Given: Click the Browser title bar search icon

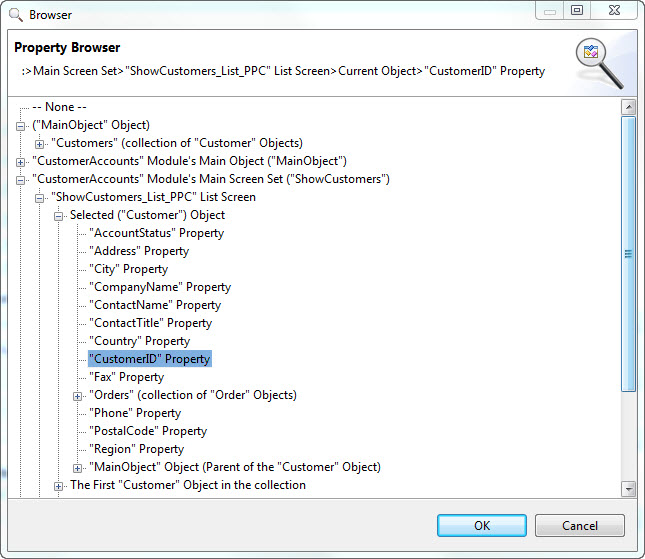Looking at the screenshot, I should pyautogui.click(x=15, y=15).
